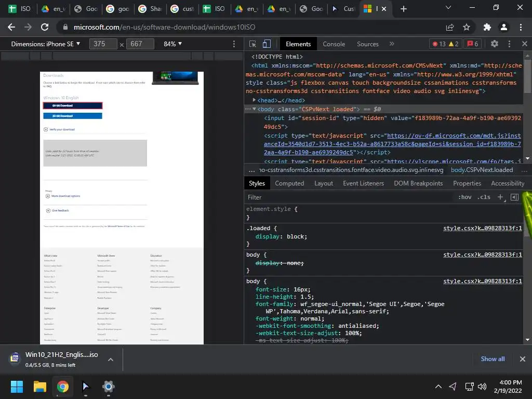
Task: Open the ov-df.microsoft.com mdt.js script link
Action: pos(392,144)
